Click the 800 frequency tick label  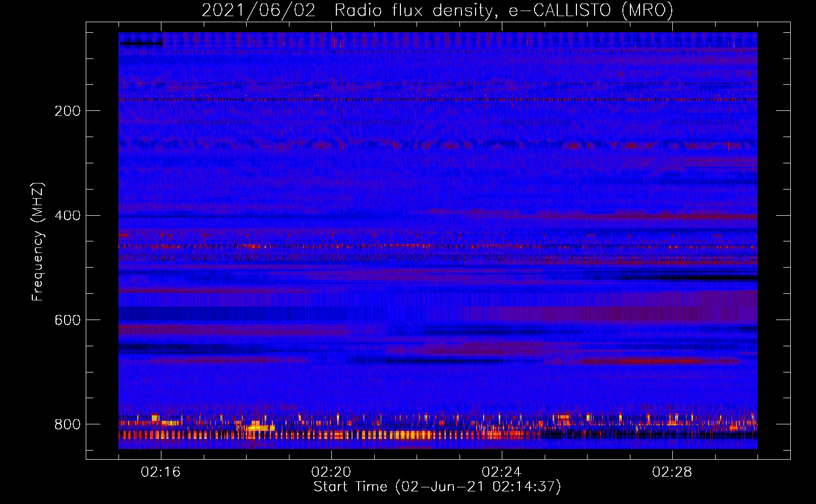click(x=68, y=424)
